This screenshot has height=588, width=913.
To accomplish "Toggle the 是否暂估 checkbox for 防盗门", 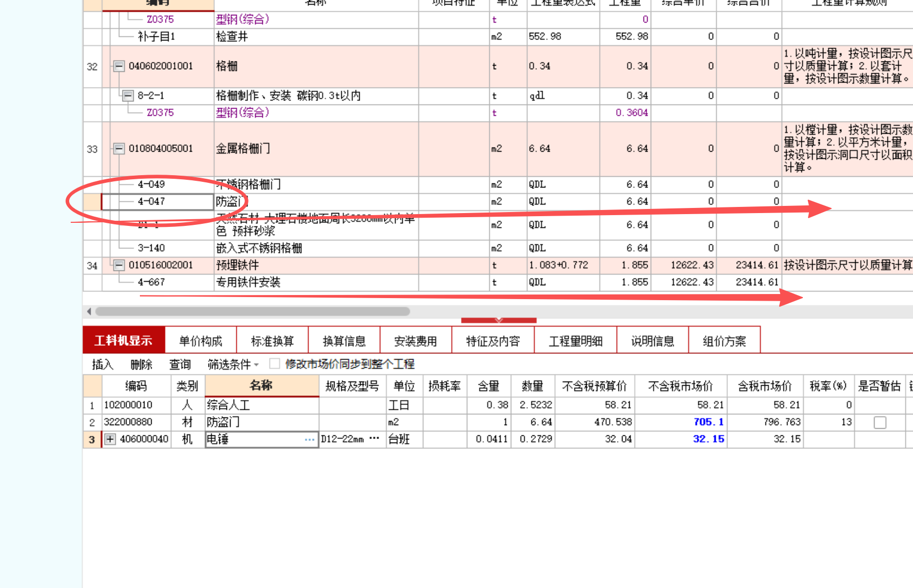I will tap(880, 422).
